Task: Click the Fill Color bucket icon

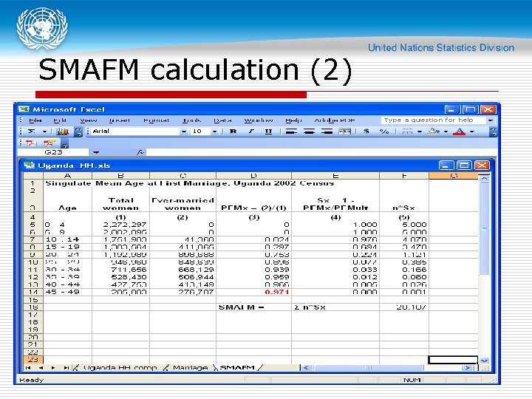Action: coord(434,132)
